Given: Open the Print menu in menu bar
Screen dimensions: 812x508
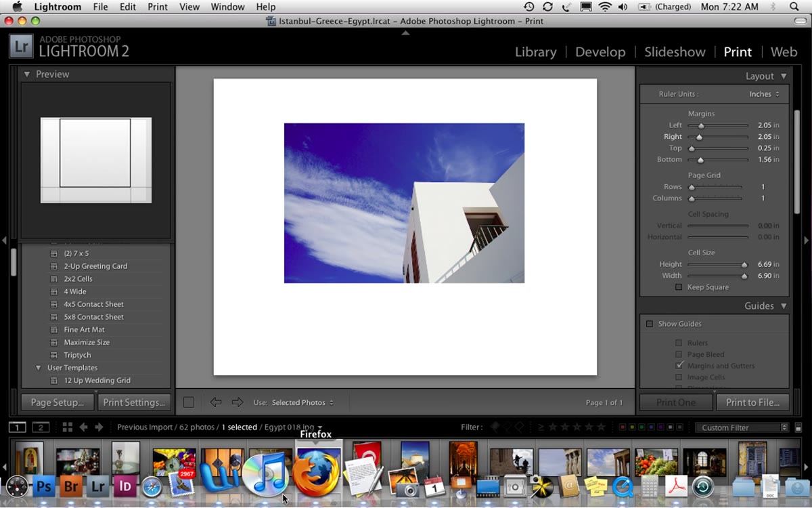Looking at the screenshot, I should click(158, 7).
